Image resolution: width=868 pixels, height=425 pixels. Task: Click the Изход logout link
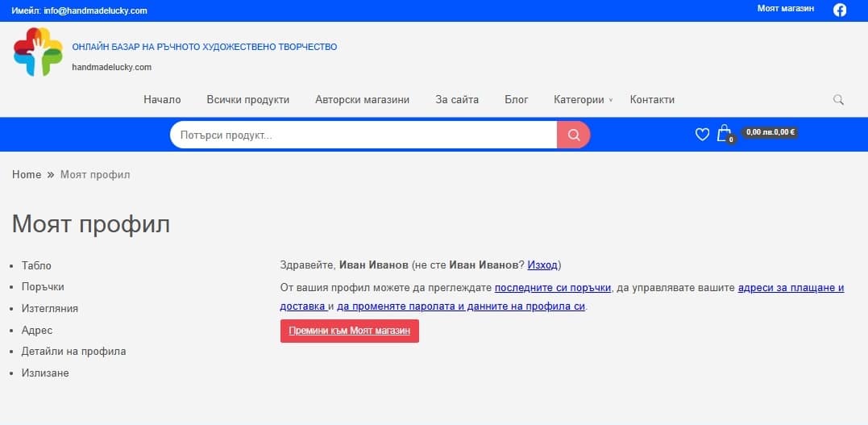(542, 265)
